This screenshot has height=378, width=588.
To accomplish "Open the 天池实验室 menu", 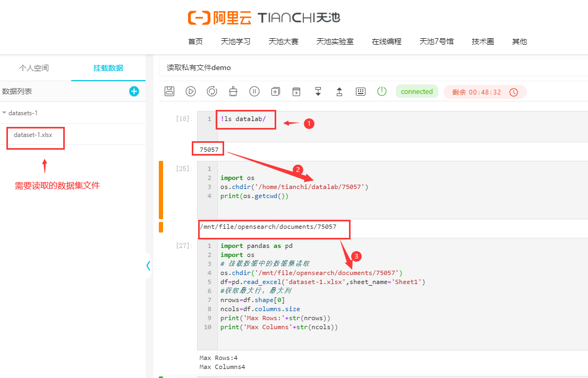I will (x=335, y=41).
